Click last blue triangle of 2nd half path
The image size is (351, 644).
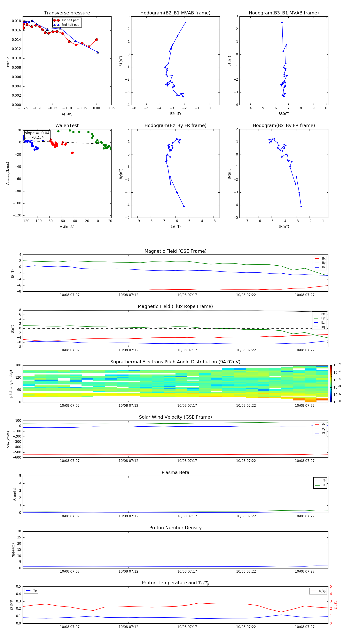(x=98, y=52)
